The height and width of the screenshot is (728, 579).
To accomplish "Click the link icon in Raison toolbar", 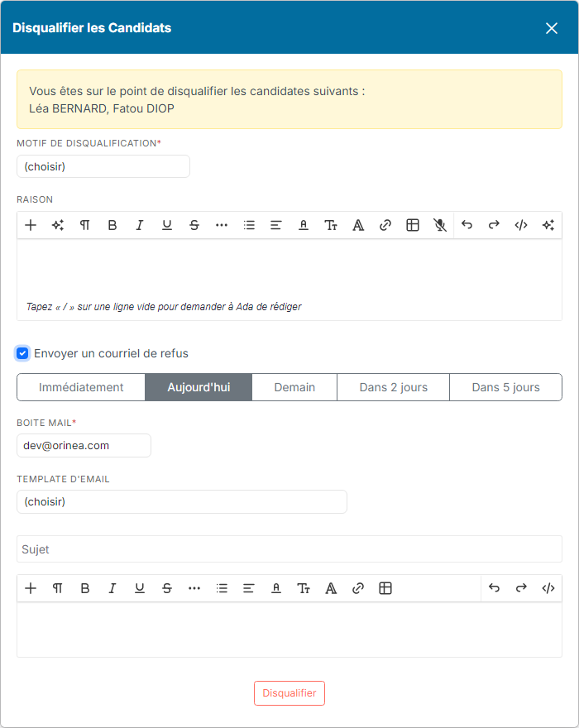I will point(385,225).
